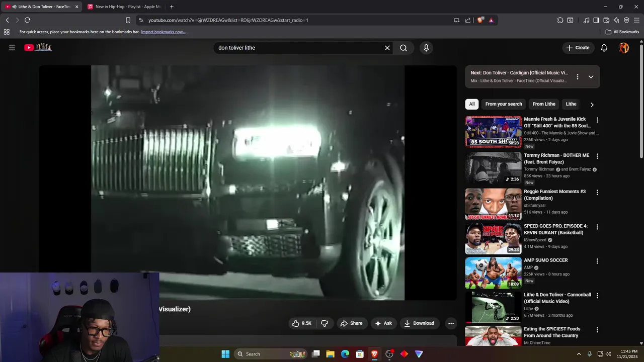Click the video player to pause
Screen dimensions: 644x362
point(248,183)
